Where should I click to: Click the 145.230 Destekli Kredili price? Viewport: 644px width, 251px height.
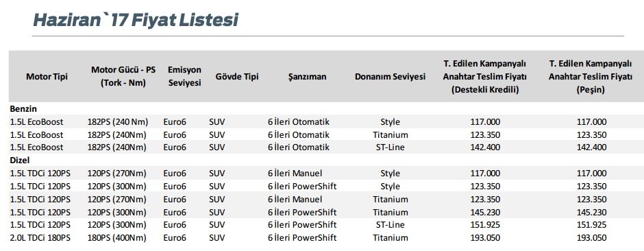coord(485,212)
